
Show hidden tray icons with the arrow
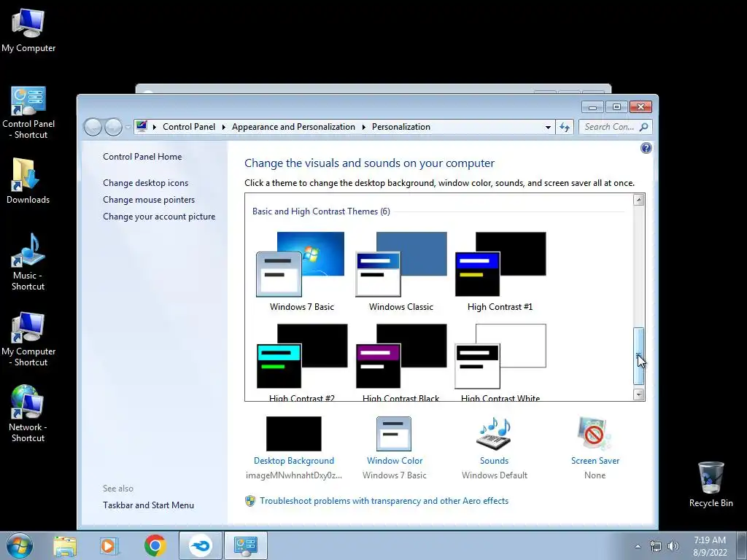638,546
